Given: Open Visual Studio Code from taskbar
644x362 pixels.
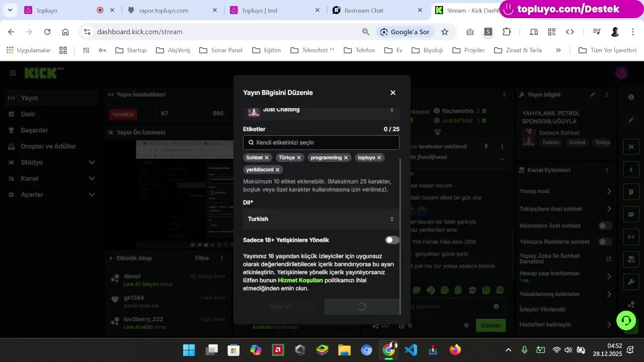Looking at the screenshot, I should coord(411,350).
